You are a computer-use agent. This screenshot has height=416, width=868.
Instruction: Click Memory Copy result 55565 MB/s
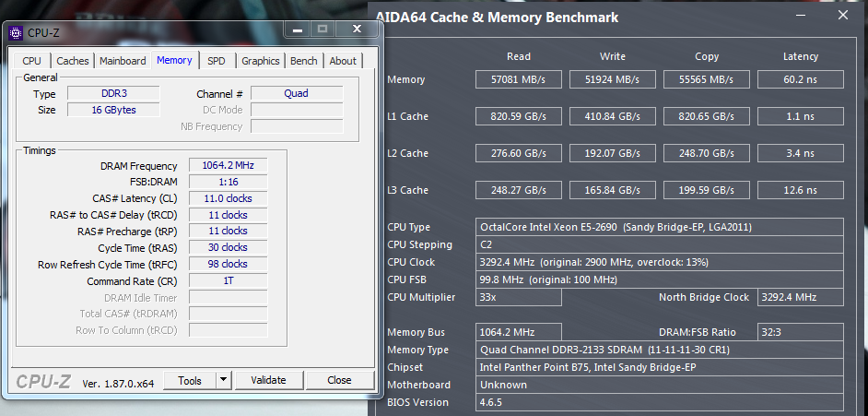click(707, 79)
